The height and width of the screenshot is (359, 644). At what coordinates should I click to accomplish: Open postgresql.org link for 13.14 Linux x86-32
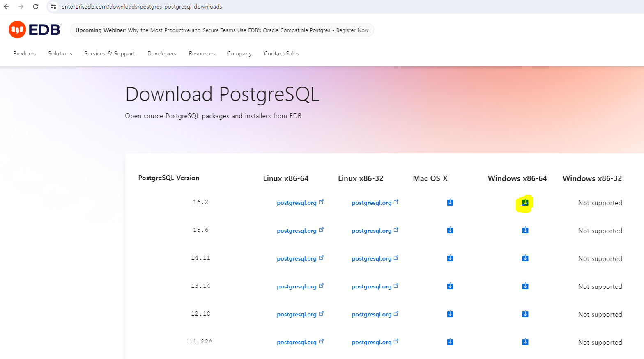click(x=375, y=286)
